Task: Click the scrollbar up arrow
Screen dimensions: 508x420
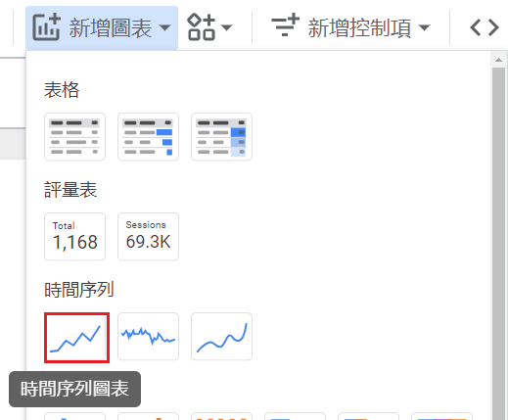Action: pos(498,60)
